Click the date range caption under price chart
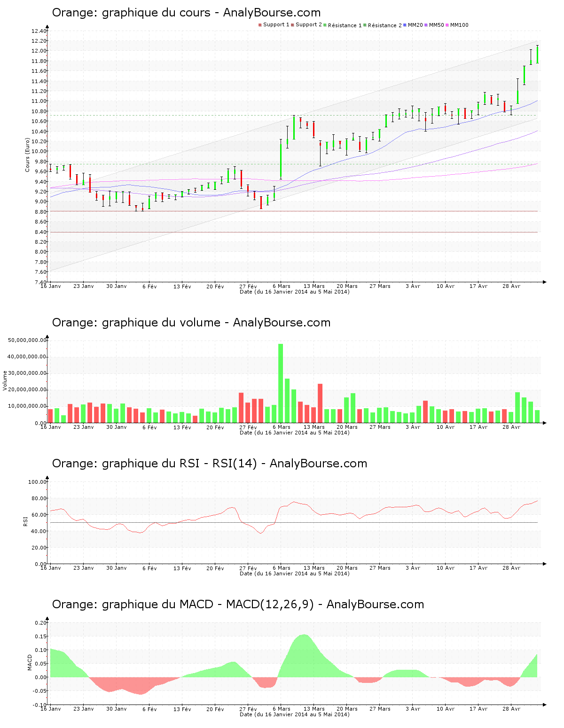 (x=295, y=292)
